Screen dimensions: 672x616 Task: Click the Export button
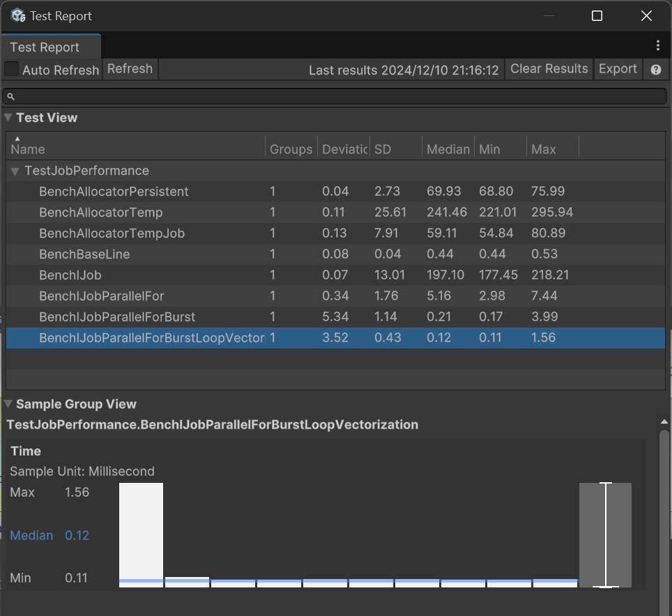click(x=618, y=69)
